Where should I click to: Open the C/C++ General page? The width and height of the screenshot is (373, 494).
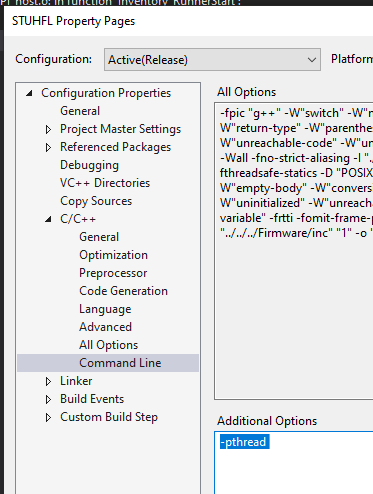(x=99, y=237)
